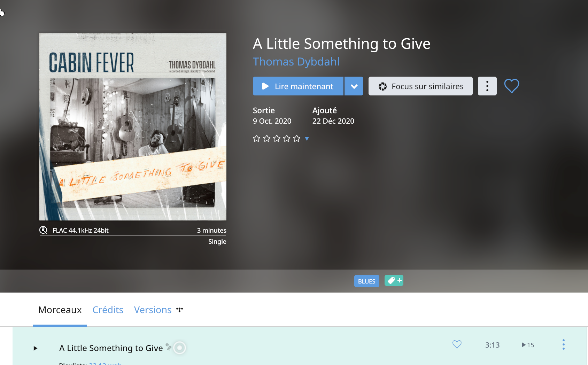Screen dimensions: 588x365
Task: Play the track A Little Something to Give
Action: (35, 348)
